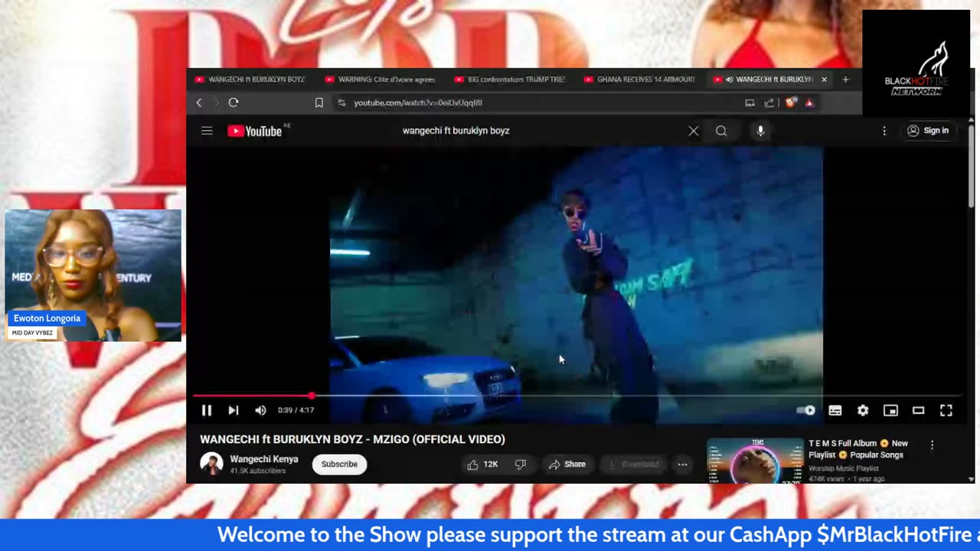This screenshot has width=980, height=551.
Task: Click the share page icon in address bar
Action: [x=769, y=103]
